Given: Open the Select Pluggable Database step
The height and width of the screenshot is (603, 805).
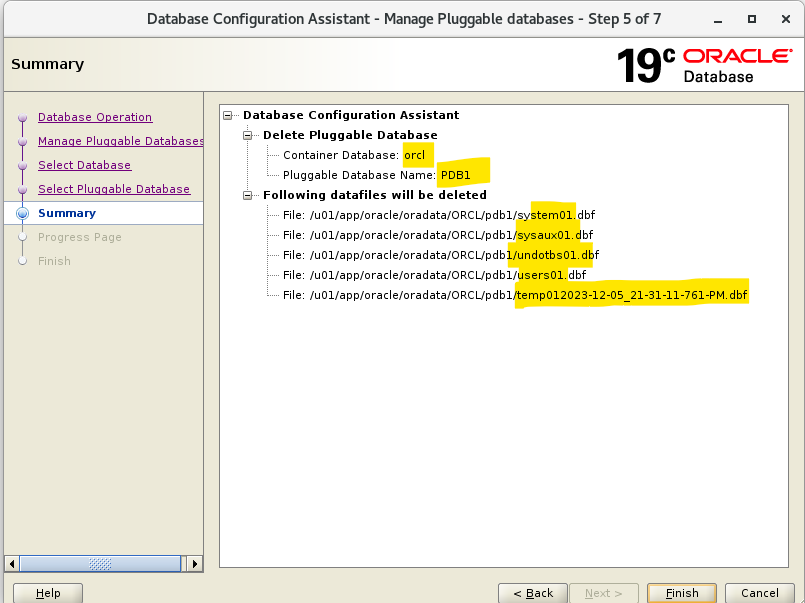Looking at the screenshot, I should tap(114, 189).
